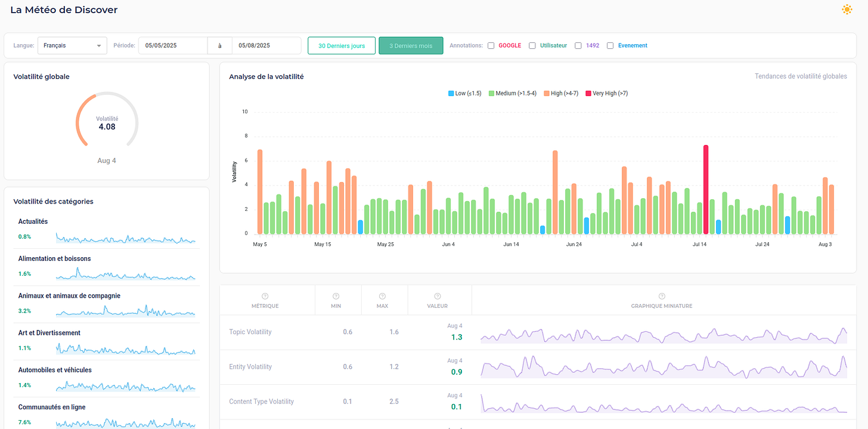
Task: Click the 0.8% Actualités percentage
Action: [24, 237]
